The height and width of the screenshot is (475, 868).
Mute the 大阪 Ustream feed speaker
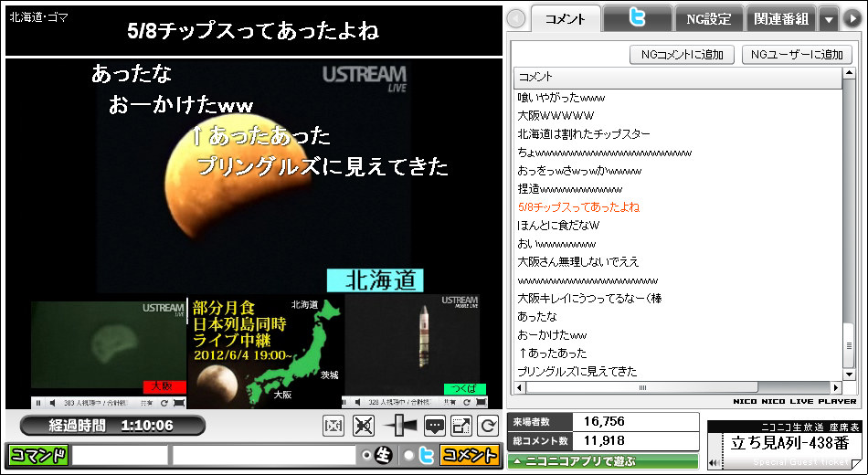(53, 403)
